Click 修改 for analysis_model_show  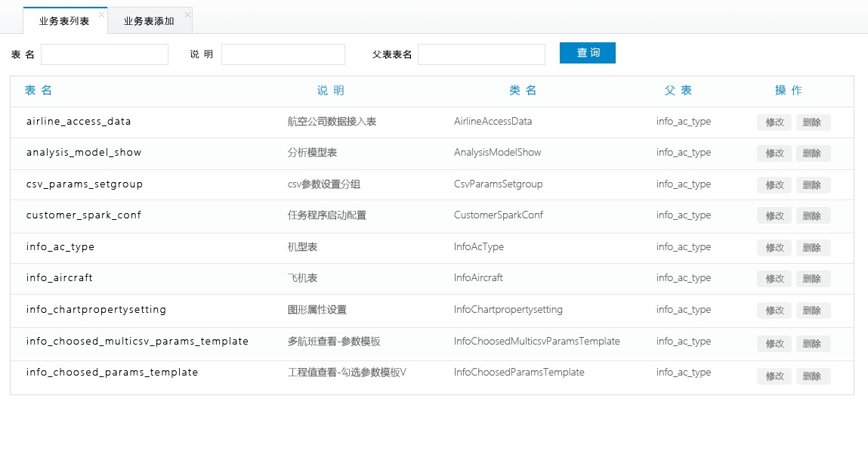pyautogui.click(x=774, y=153)
